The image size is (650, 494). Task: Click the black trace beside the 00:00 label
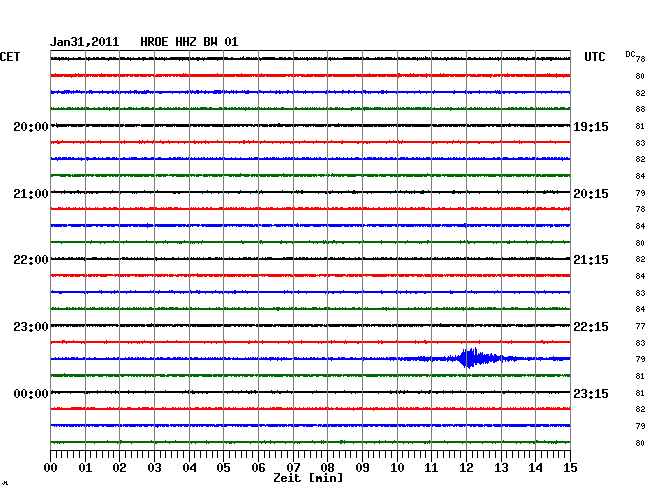(x=310, y=392)
